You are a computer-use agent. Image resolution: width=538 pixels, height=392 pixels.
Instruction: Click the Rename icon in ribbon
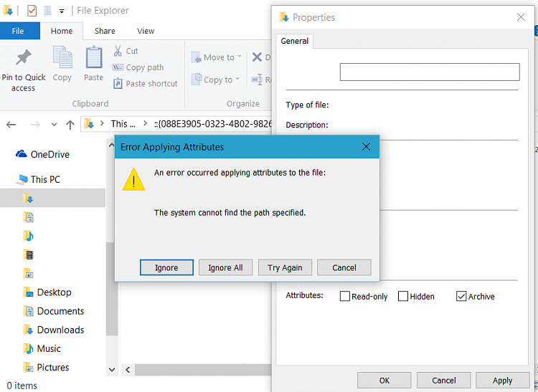(257, 80)
